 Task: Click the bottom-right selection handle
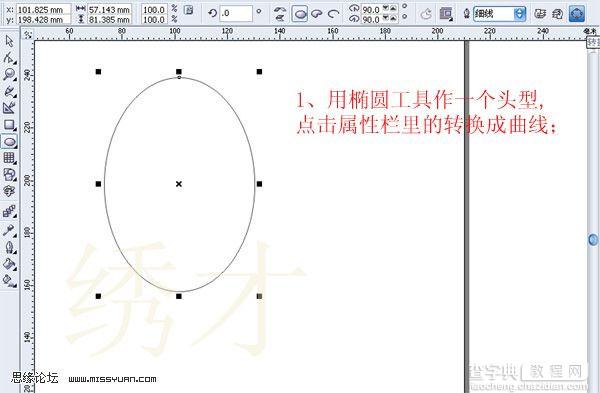259,296
